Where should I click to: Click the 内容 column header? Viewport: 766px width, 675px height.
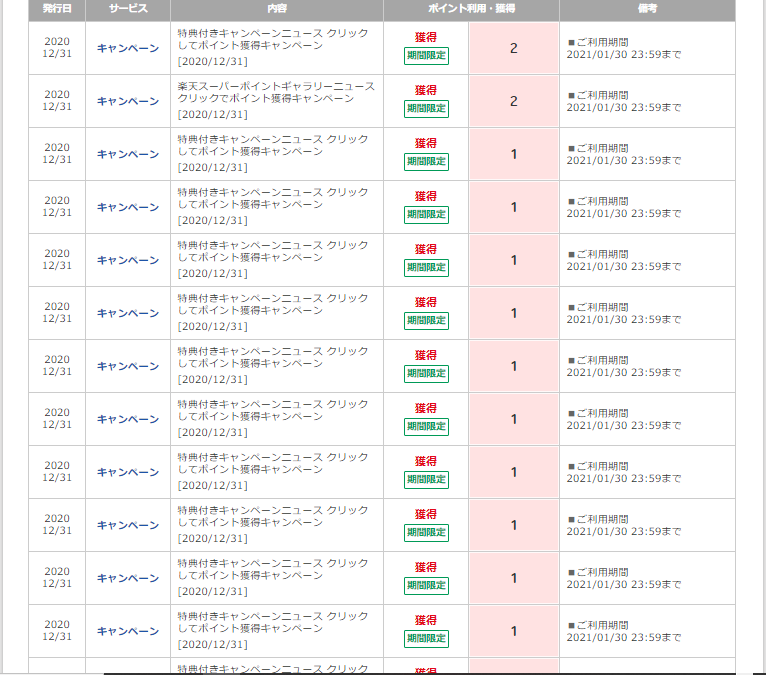pos(277,9)
